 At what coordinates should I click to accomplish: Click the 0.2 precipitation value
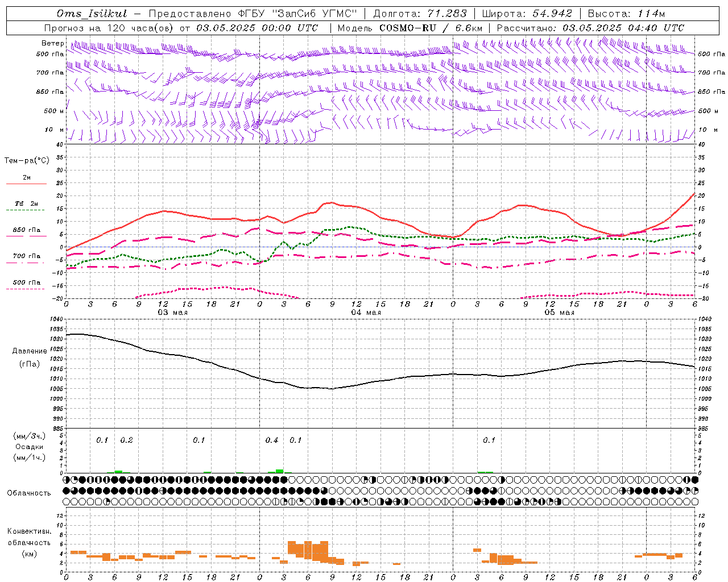click(x=126, y=440)
